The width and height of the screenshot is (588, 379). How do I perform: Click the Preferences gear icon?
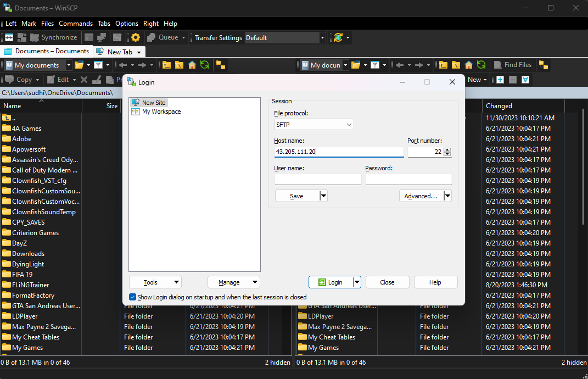click(x=135, y=37)
